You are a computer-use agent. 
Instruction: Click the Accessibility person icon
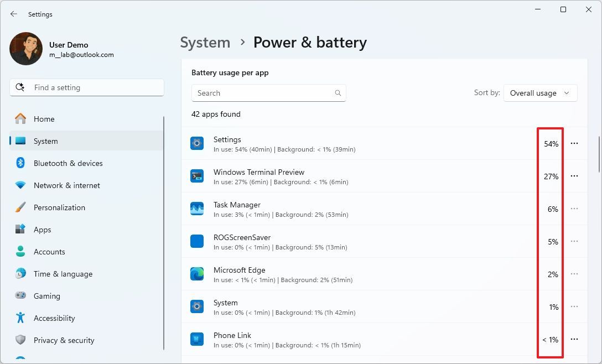[x=22, y=318]
